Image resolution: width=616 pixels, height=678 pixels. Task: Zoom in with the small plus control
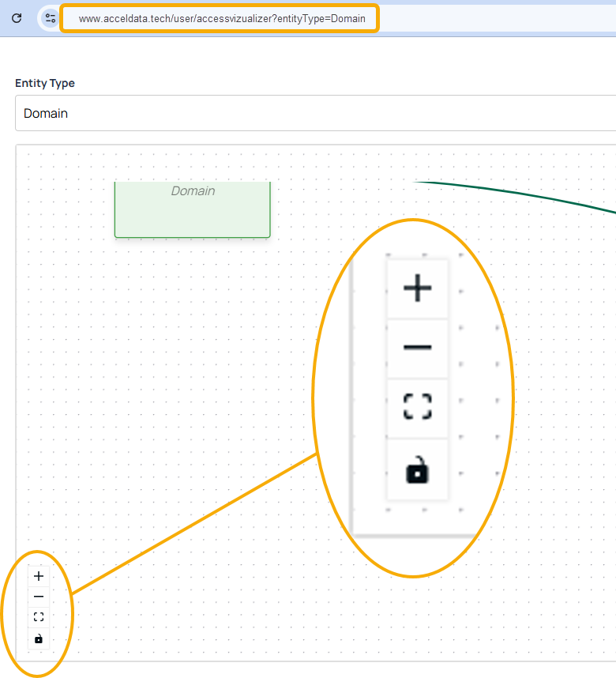pyautogui.click(x=39, y=576)
